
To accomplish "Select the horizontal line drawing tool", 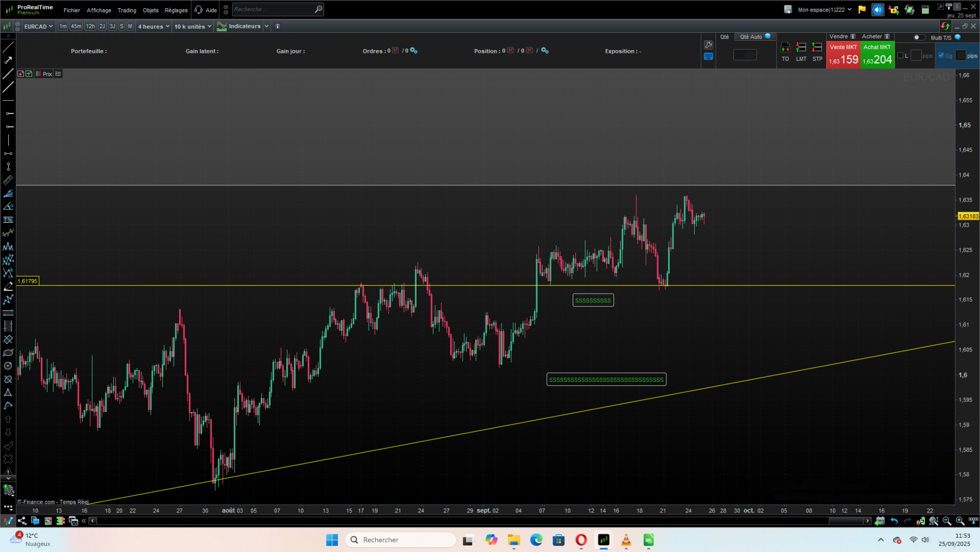I will [x=8, y=100].
